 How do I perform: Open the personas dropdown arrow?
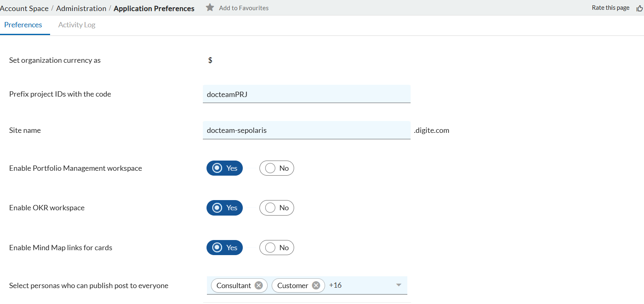click(399, 285)
